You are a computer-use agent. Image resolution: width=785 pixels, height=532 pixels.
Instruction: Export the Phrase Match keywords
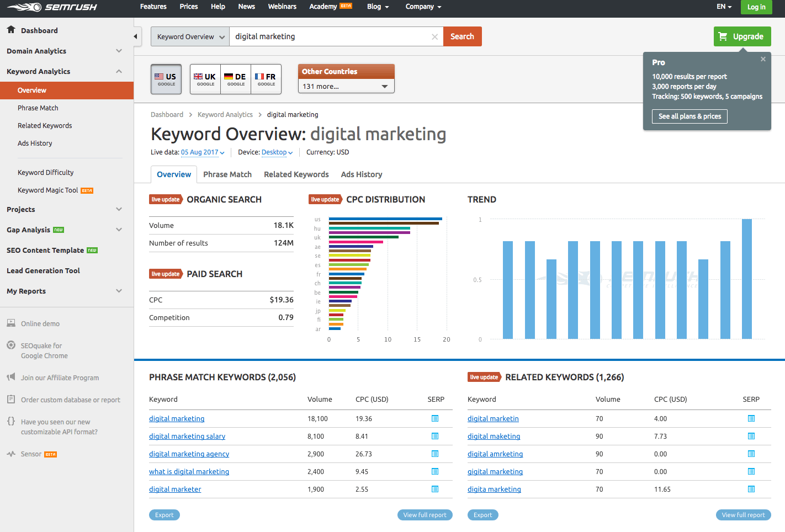pyautogui.click(x=165, y=515)
